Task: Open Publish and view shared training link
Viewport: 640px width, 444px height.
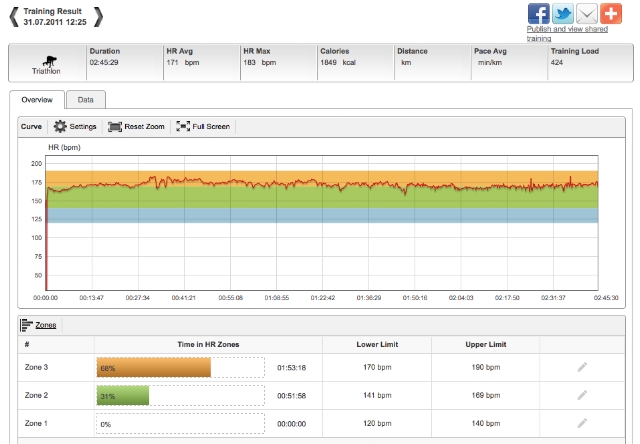Action: click(567, 33)
